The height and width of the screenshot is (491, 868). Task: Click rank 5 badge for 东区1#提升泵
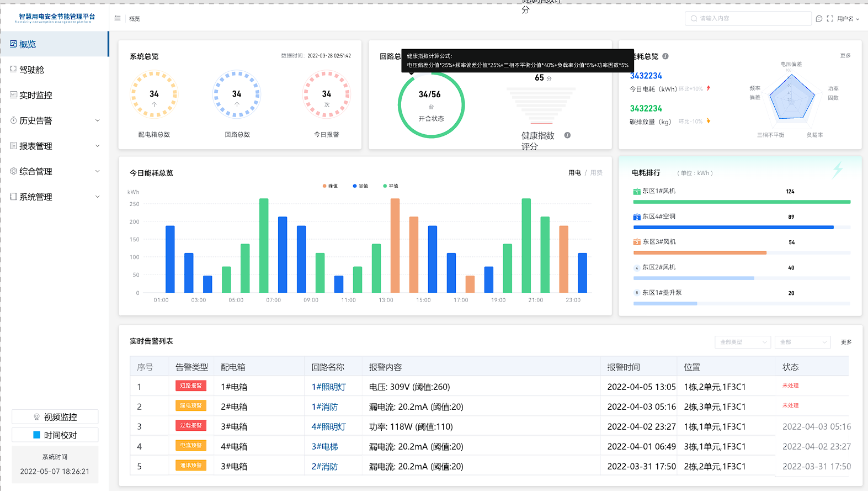point(637,293)
